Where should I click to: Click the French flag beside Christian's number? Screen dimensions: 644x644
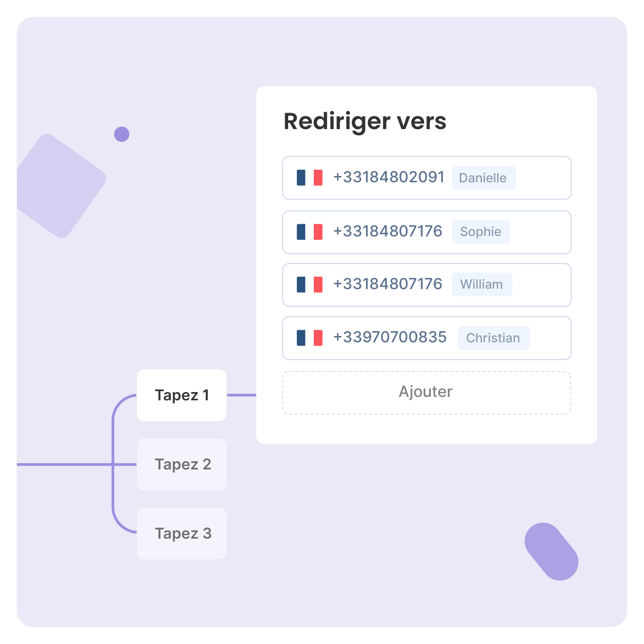point(309,337)
